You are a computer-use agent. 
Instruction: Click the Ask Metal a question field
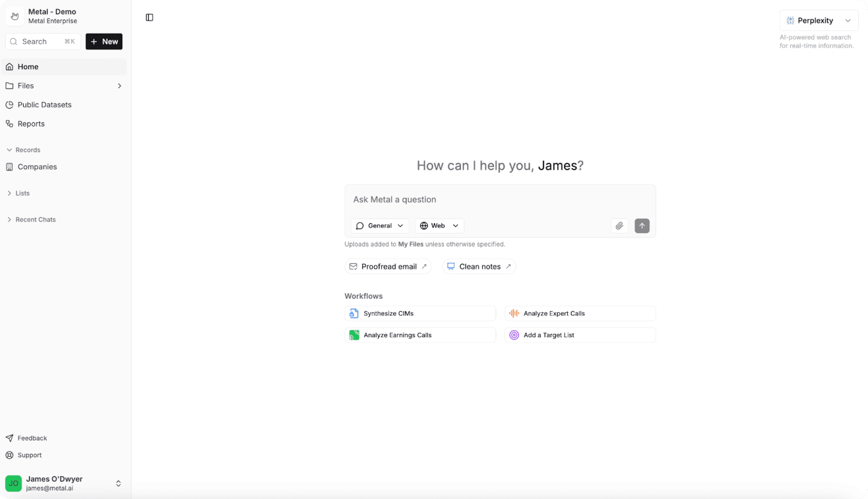tap(500, 199)
